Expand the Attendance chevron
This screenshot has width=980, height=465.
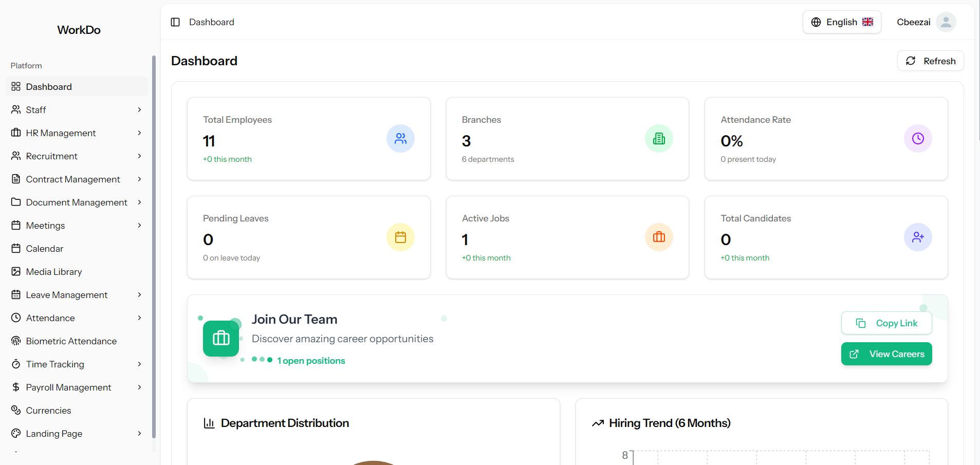click(x=139, y=318)
